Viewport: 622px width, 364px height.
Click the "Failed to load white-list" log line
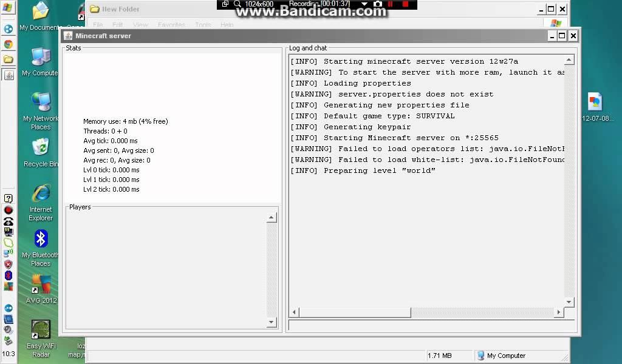[427, 160]
